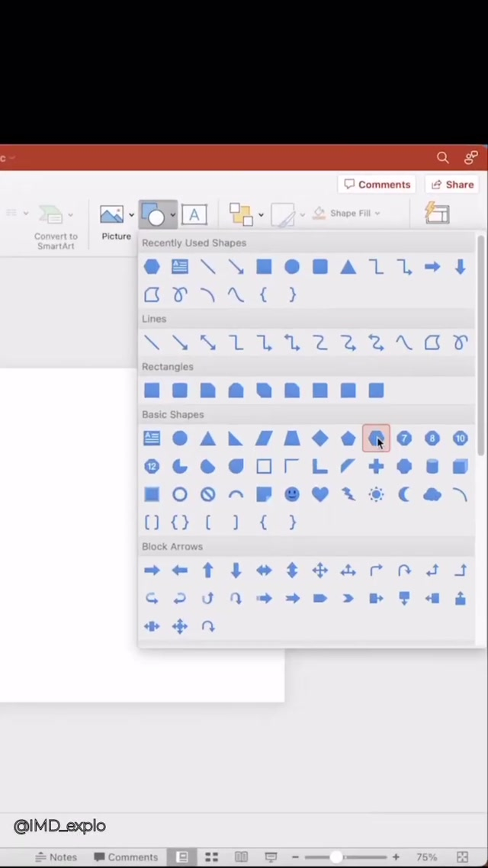Viewport: 488px width, 868px height.
Task: Open the Picture dropdown arrow
Action: 131,215
